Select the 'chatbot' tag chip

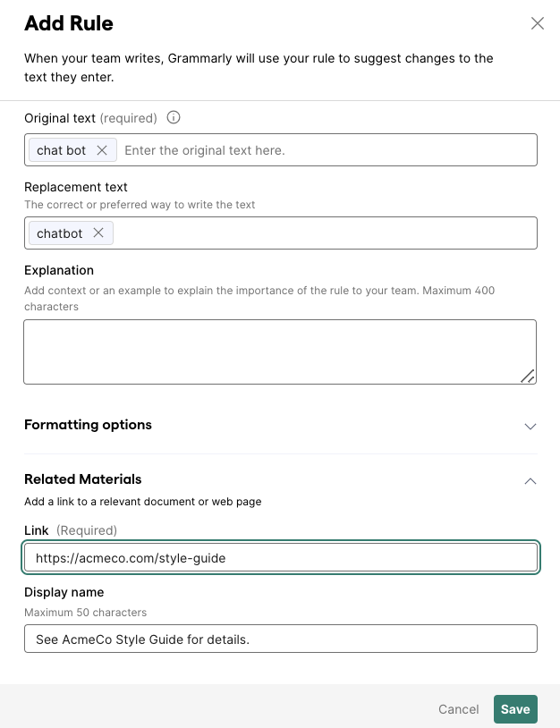pyautogui.click(x=59, y=233)
